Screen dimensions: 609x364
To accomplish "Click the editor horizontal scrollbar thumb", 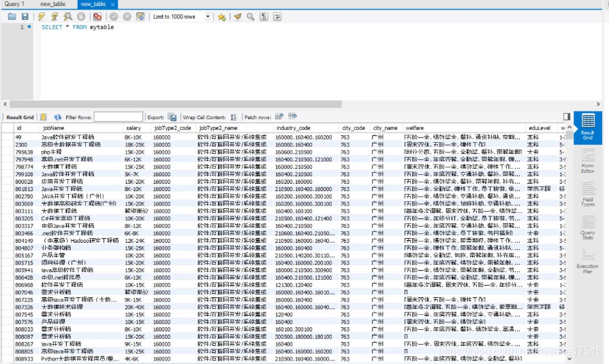I will (x=176, y=104).
